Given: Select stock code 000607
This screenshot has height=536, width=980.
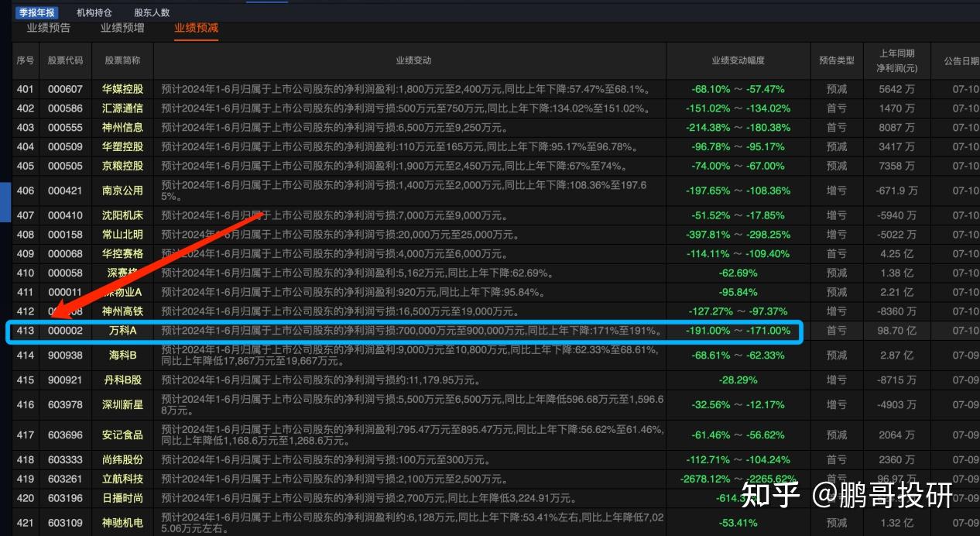Looking at the screenshot, I should [x=65, y=90].
